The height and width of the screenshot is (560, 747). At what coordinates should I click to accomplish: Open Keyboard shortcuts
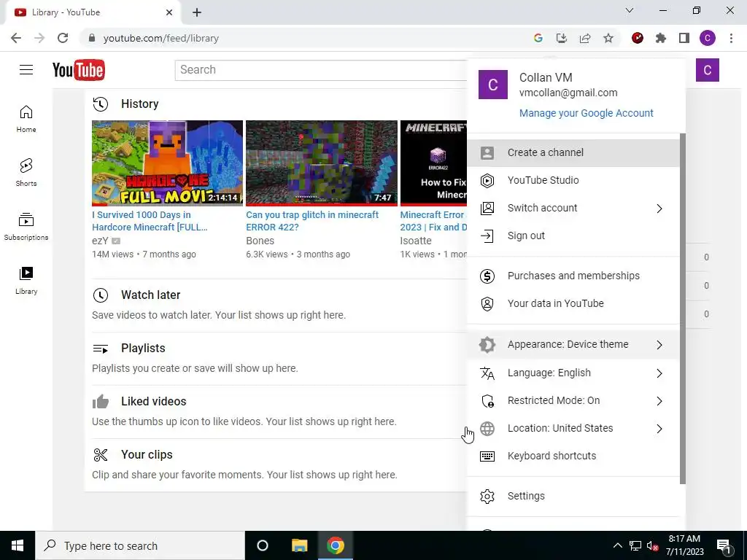pos(573,456)
